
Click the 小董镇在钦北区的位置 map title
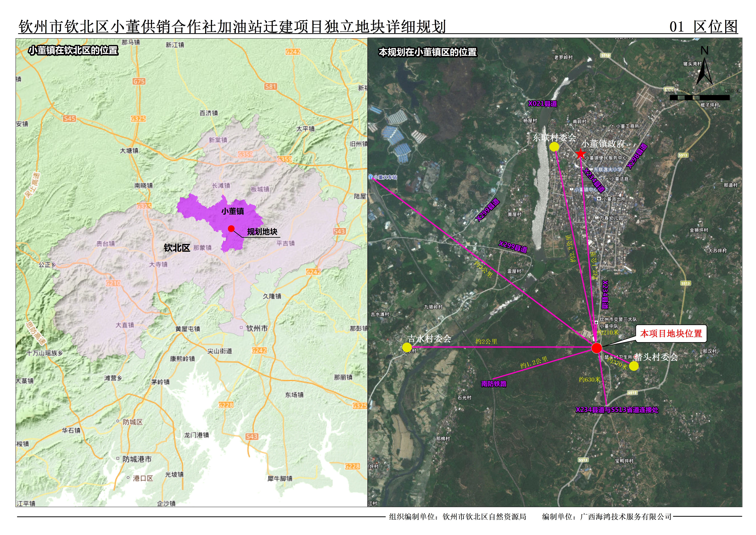73,50
